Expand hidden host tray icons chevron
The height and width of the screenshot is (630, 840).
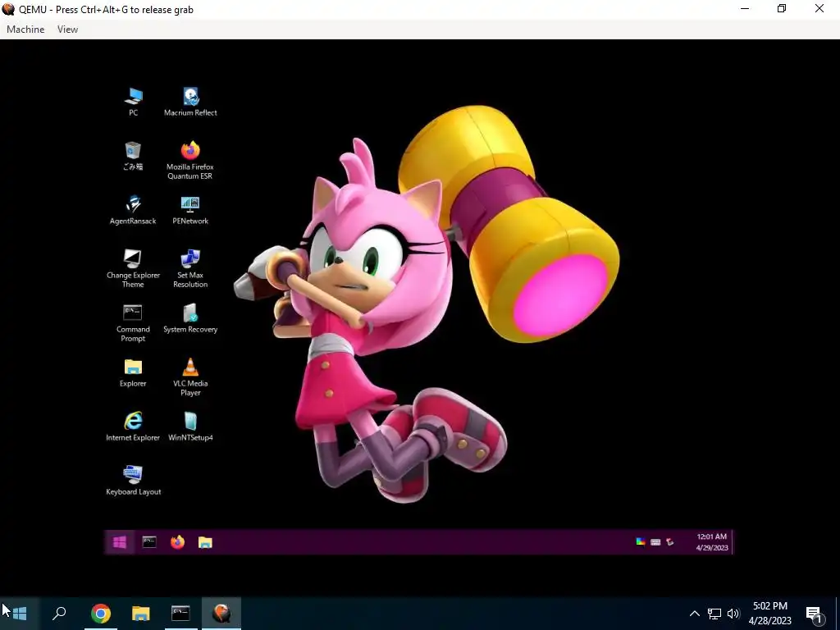coord(694,614)
